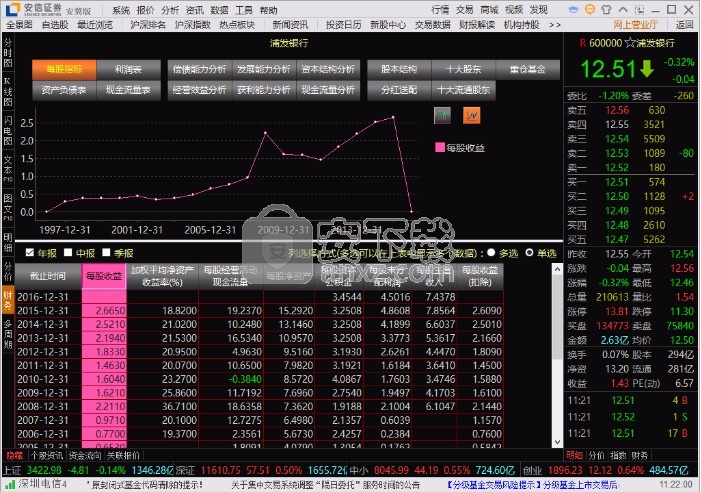
Task: Switch to the 商城 top tab
Action: point(489,9)
